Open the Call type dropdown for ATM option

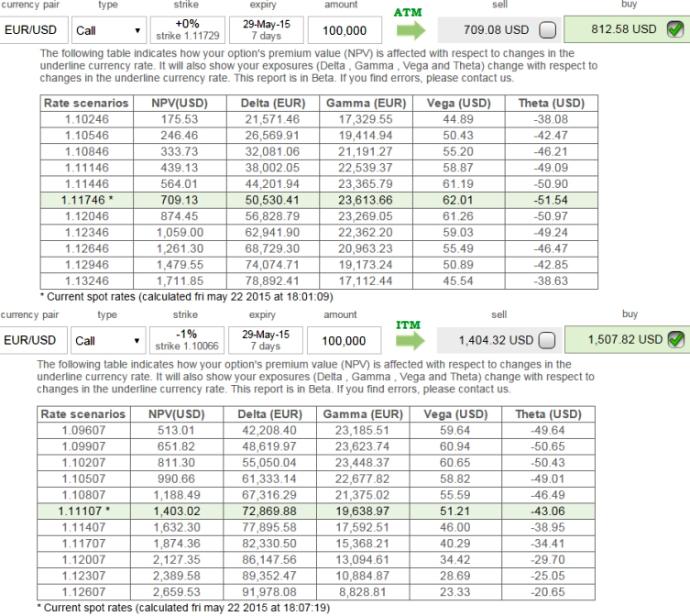pyautogui.click(x=109, y=30)
